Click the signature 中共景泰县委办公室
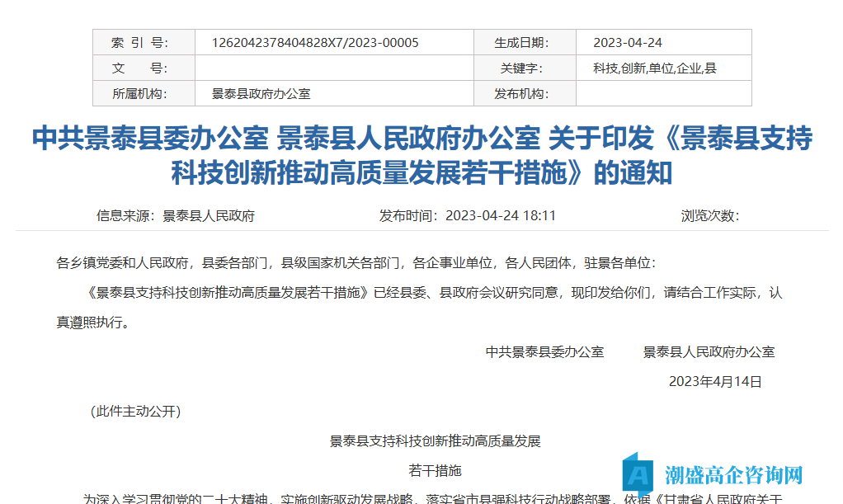Viewport: 843px width, 504px height. click(544, 351)
